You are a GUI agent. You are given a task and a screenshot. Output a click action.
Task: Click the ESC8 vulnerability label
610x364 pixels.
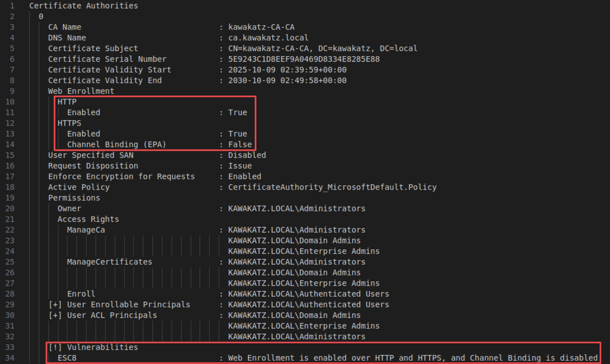pyautogui.click(x=67, y=358)
